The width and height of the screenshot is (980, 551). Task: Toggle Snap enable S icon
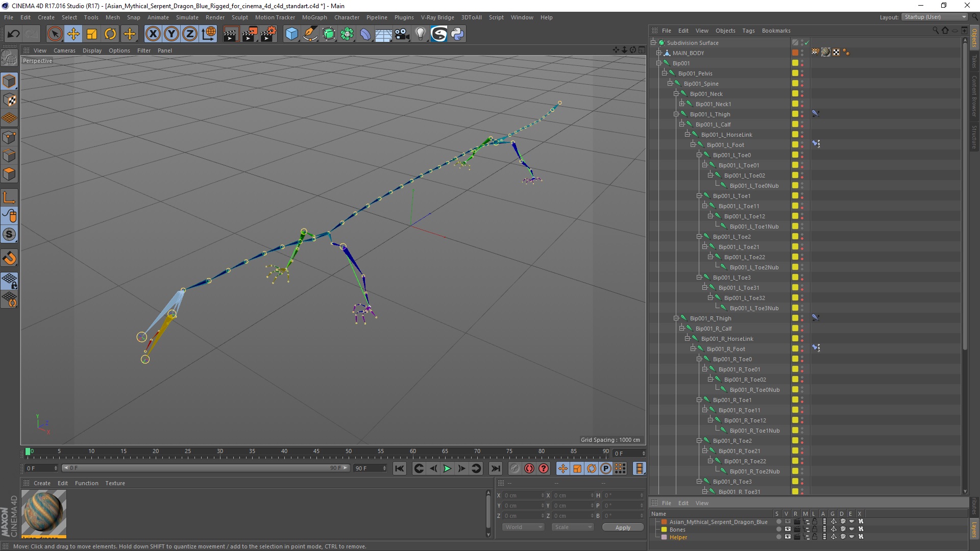pos(9,235)
